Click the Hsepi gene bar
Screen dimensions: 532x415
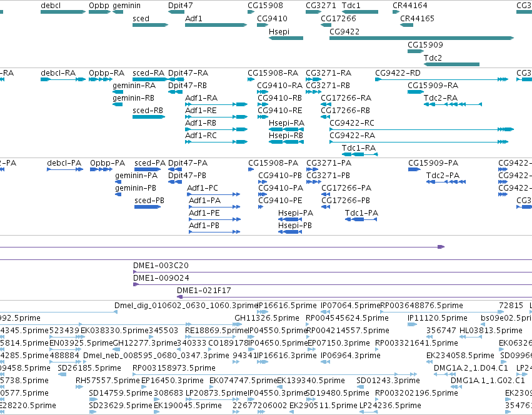click(x=286, y=38)
